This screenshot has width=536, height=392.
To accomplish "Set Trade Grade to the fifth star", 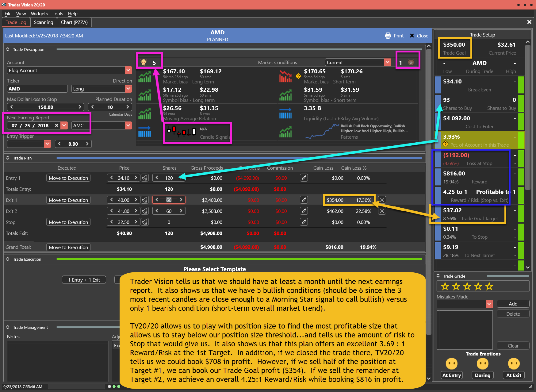I will (489, 286).
